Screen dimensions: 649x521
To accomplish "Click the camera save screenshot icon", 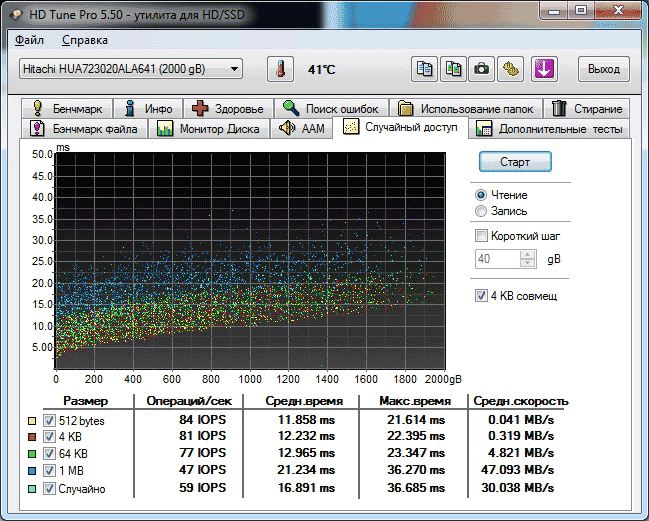I will (482, 70).
